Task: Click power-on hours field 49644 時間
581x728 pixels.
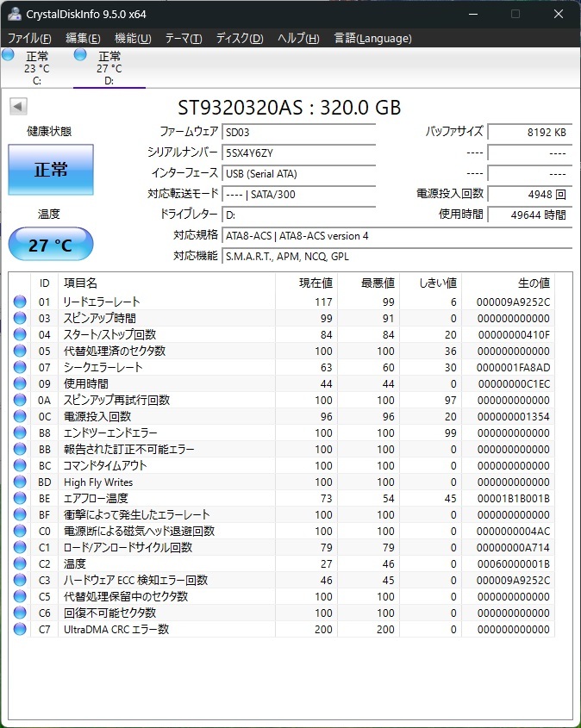Action: (530, 215)
